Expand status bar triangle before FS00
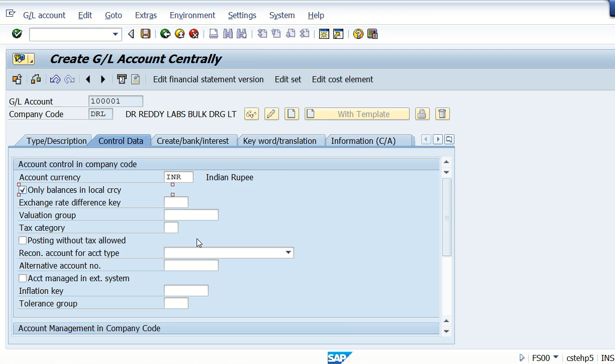This screenshot has width=615, height=364. 522,358
